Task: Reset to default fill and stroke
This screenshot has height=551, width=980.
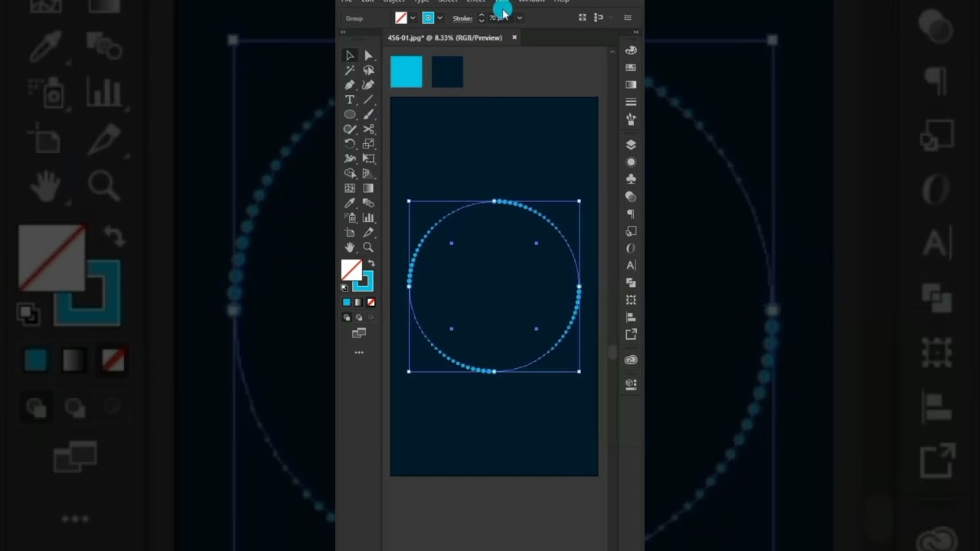Action: [345, 288]
